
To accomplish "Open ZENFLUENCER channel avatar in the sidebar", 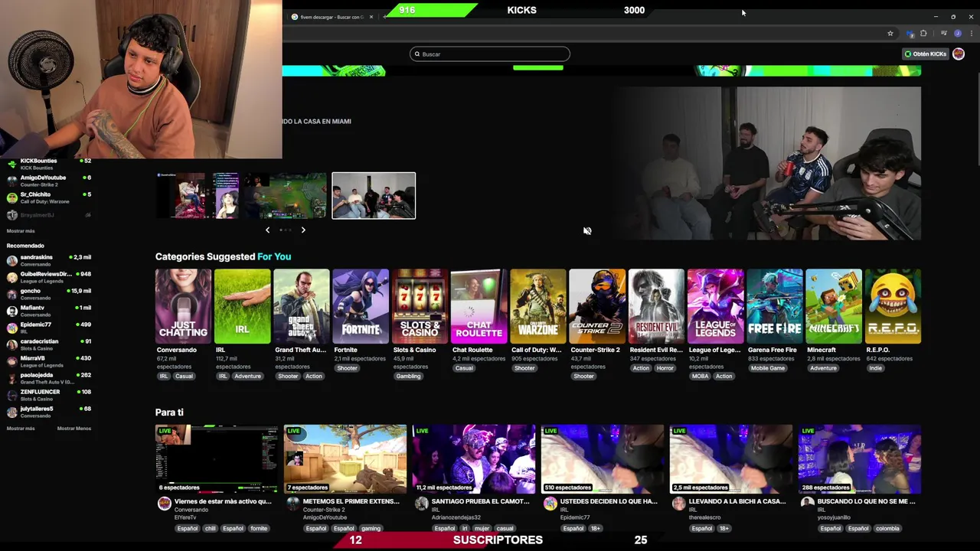I will click(11, 395).
